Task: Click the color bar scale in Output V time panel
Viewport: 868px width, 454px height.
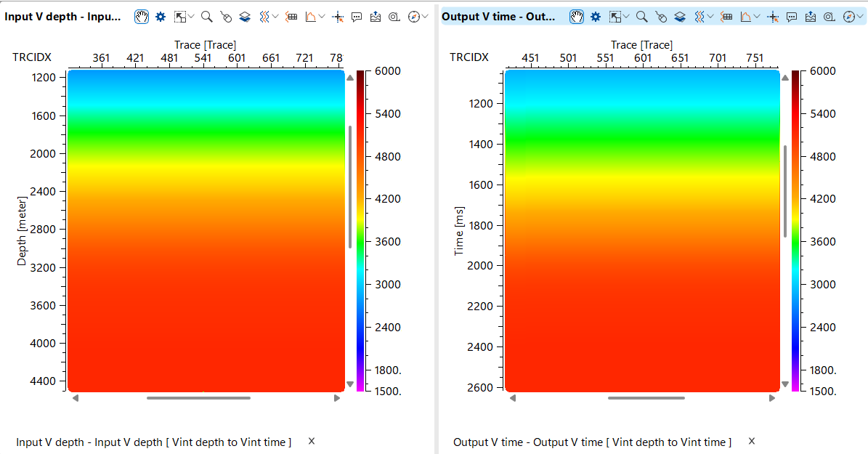Action: [x=796, y=231]
